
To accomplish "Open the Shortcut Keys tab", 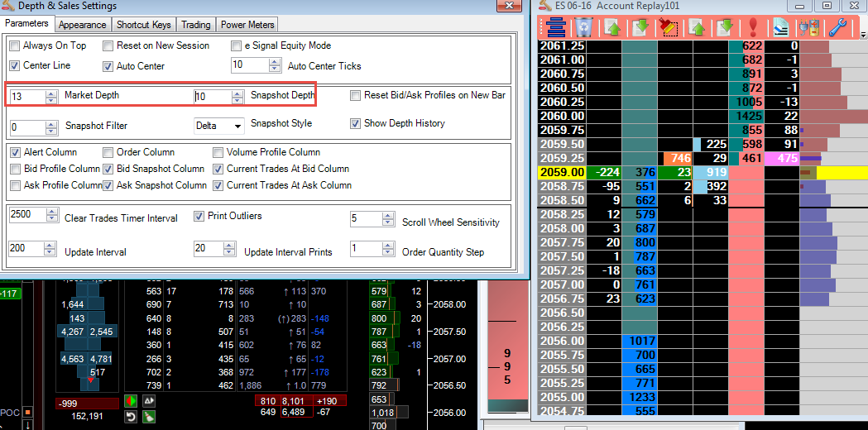I will (144, 25).
